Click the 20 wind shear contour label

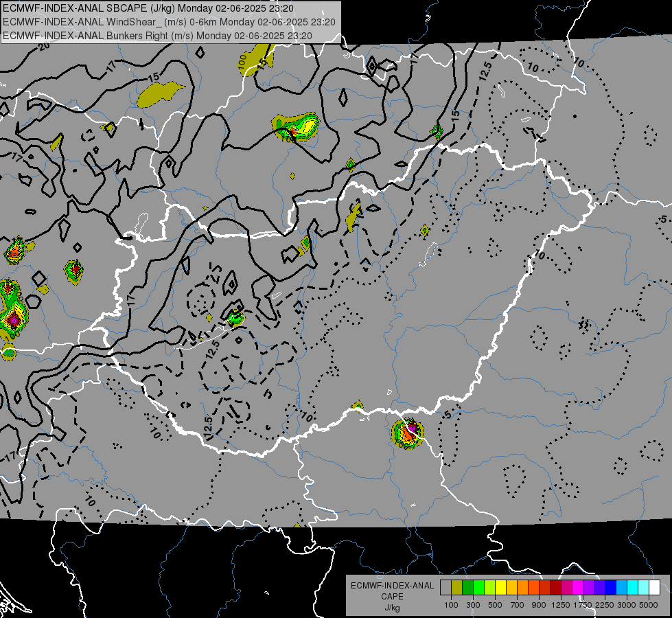[x=43, y=46]
